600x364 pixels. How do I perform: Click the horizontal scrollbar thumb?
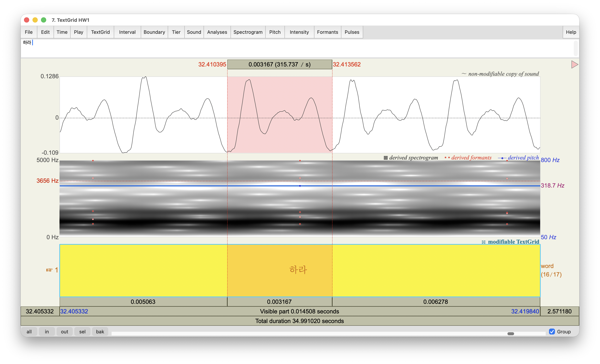coord(511,334)
